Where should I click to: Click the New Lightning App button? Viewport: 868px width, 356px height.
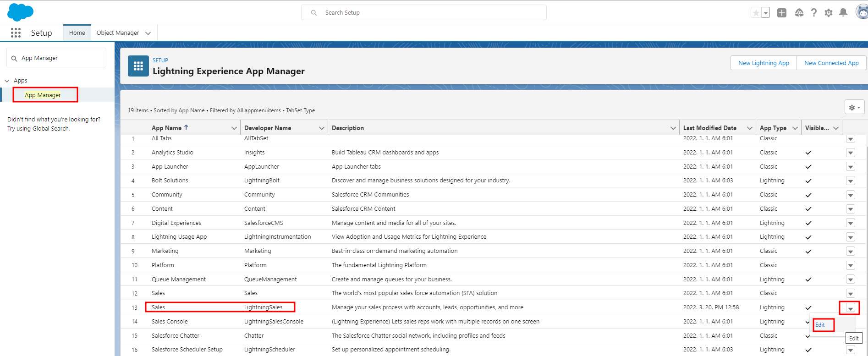point(764,63)
